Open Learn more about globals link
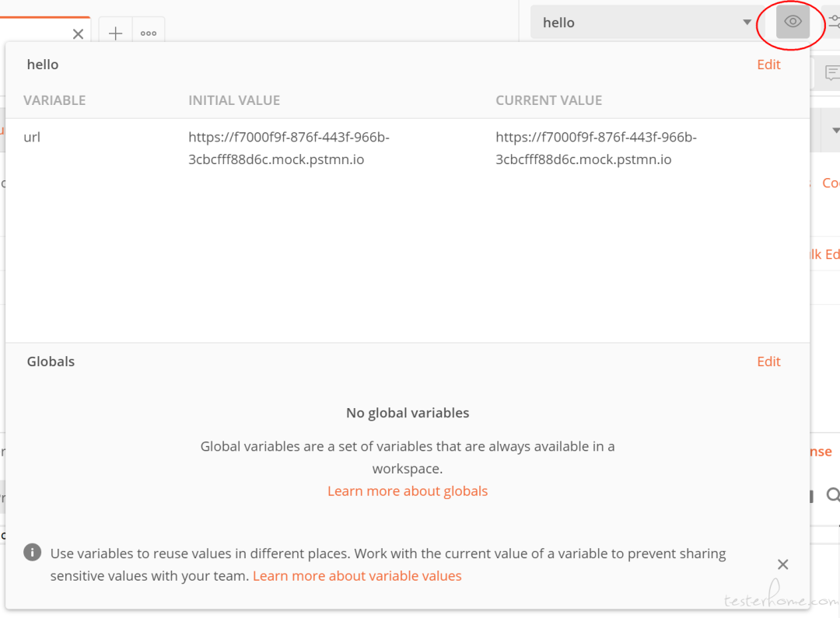 (x=407, y=491)
